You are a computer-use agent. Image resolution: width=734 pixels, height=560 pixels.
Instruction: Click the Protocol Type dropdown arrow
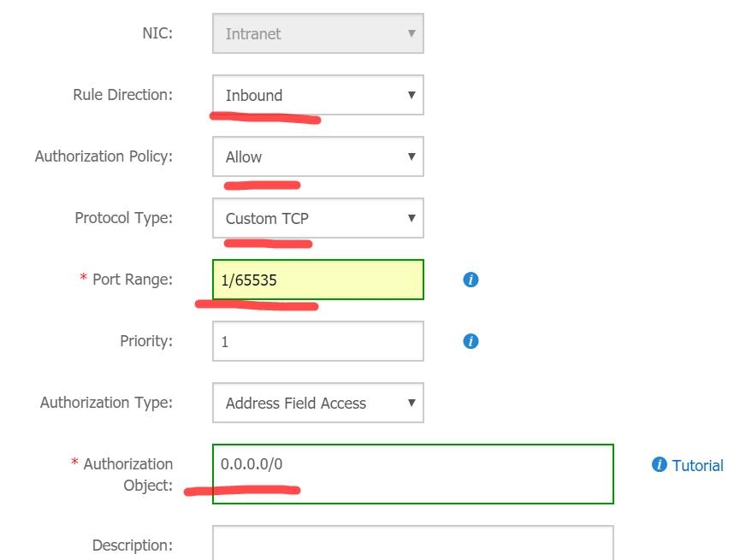[411, 218]
